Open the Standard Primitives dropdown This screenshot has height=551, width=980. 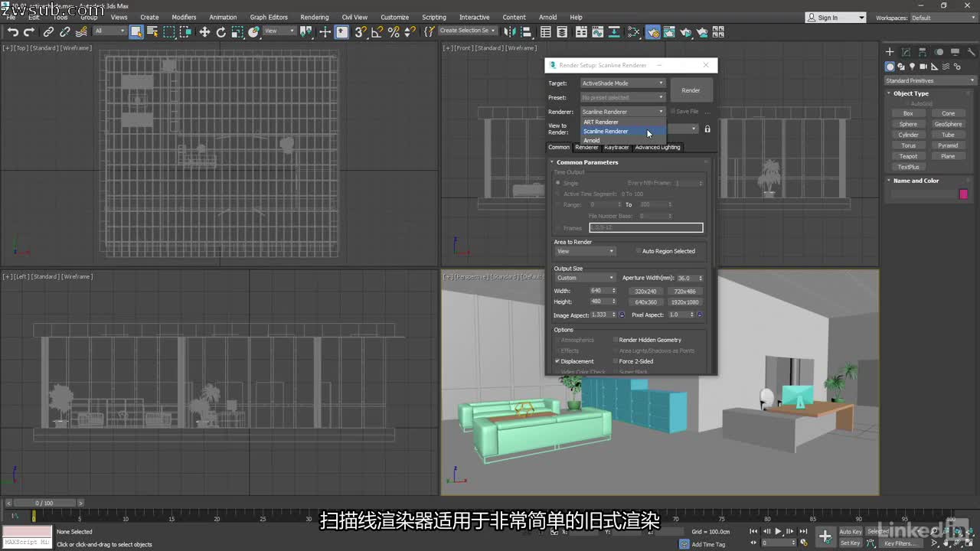click(930, 80)
